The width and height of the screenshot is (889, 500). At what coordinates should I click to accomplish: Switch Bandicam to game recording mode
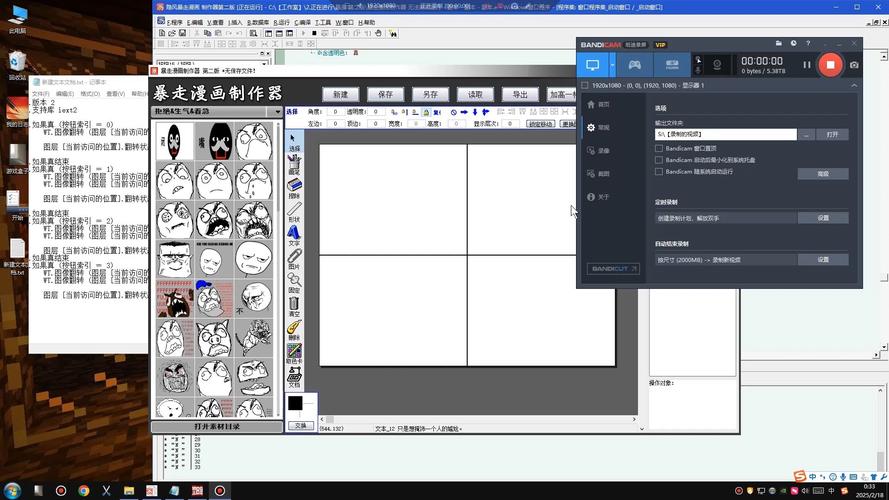pyautogui.click(x=634, y=65)
